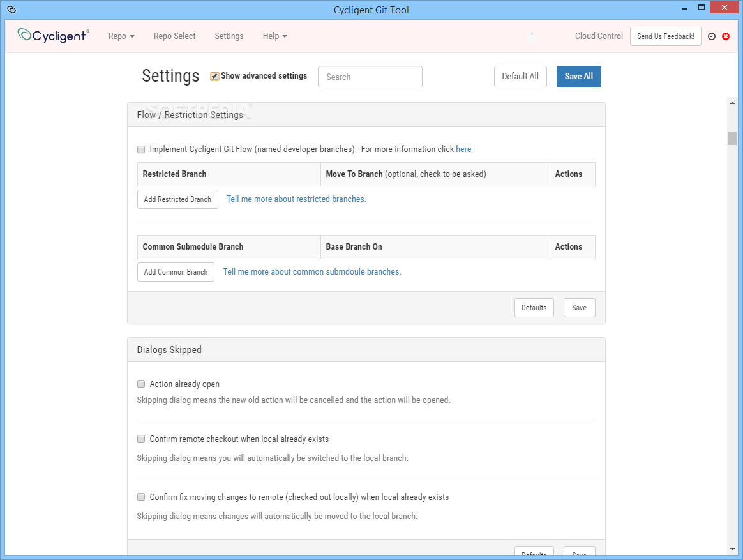Enable Implement Cycligent Git Flow checkbox
Viewport: 743px width, 560px height.
click(x=141, y=149)
